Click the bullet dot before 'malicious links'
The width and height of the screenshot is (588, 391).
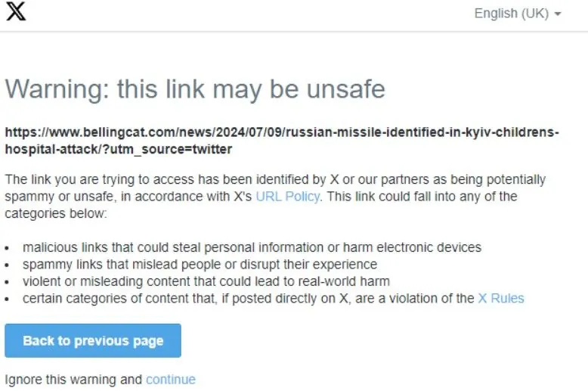tap(7, 248)
